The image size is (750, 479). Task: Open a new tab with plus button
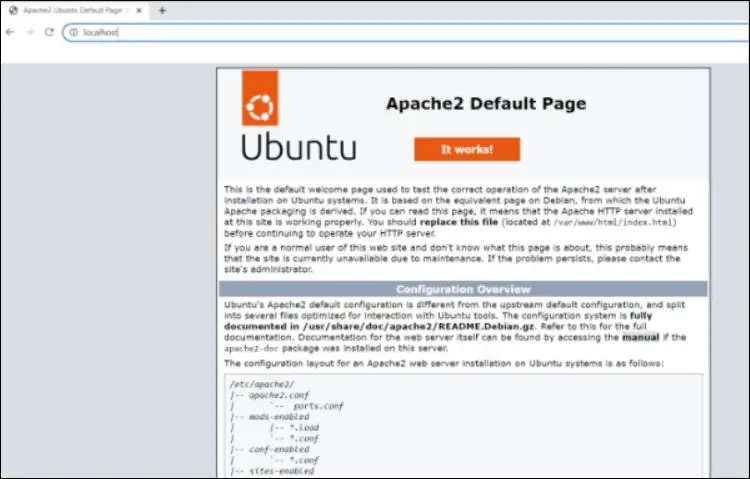coord(162,10)
